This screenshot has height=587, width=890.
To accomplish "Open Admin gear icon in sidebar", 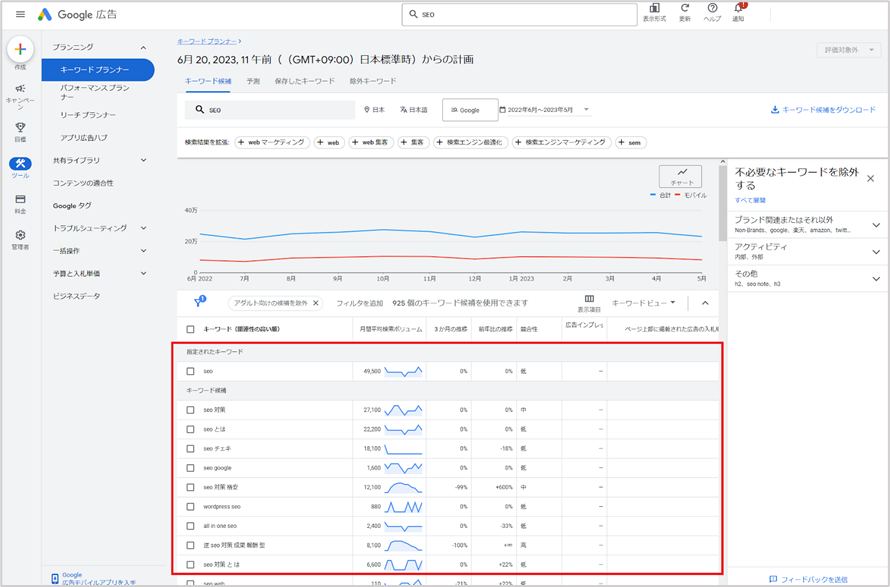I will click(x=20, y=235).
